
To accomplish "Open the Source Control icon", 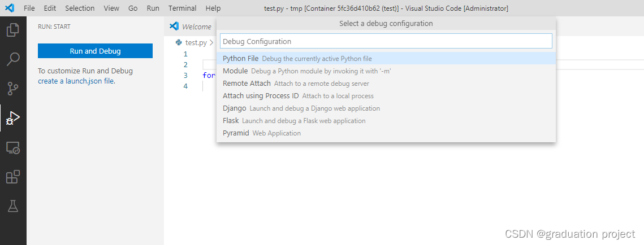I will coord(13,88).
